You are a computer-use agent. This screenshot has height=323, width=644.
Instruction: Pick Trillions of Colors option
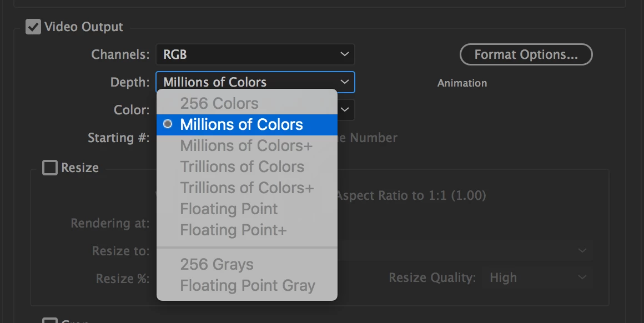coord(242,166)
